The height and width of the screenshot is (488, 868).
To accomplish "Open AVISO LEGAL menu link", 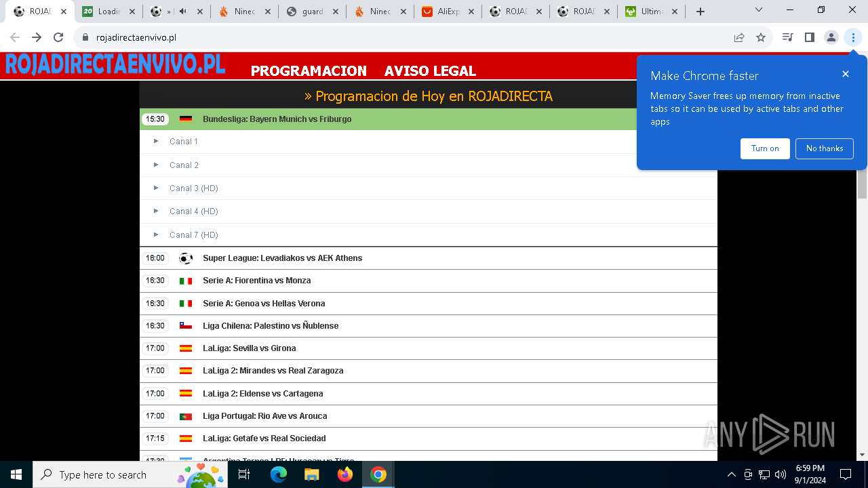I will tap(430, 71).
